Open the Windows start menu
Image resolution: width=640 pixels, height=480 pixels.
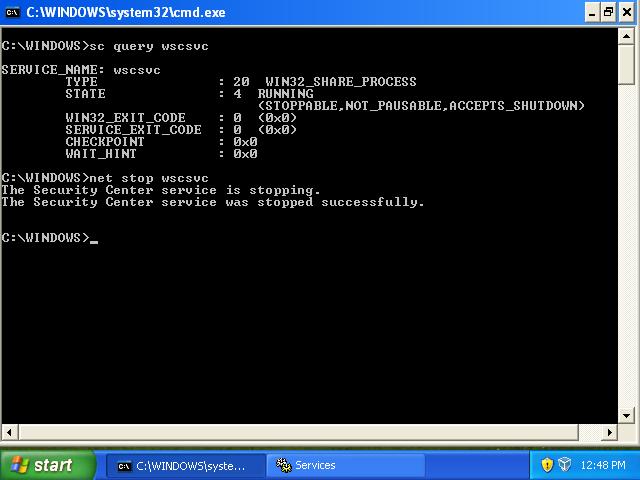[47, 465]
